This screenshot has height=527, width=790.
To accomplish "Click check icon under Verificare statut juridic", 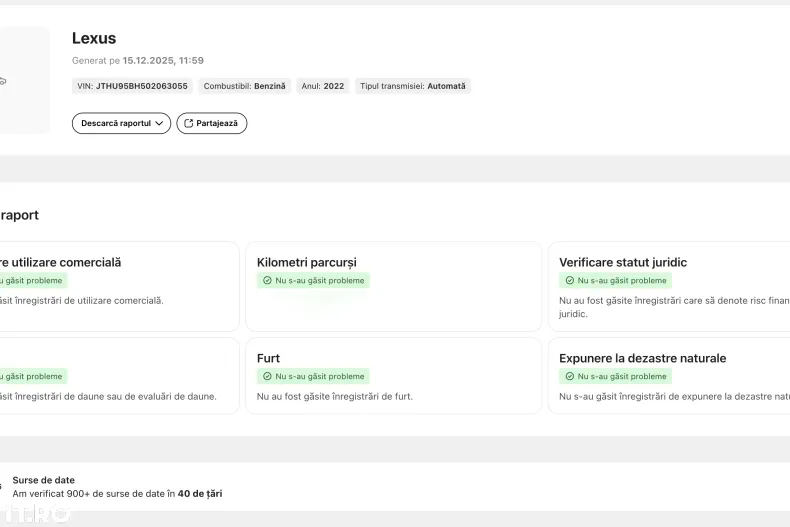I will (x=569, y=281).
